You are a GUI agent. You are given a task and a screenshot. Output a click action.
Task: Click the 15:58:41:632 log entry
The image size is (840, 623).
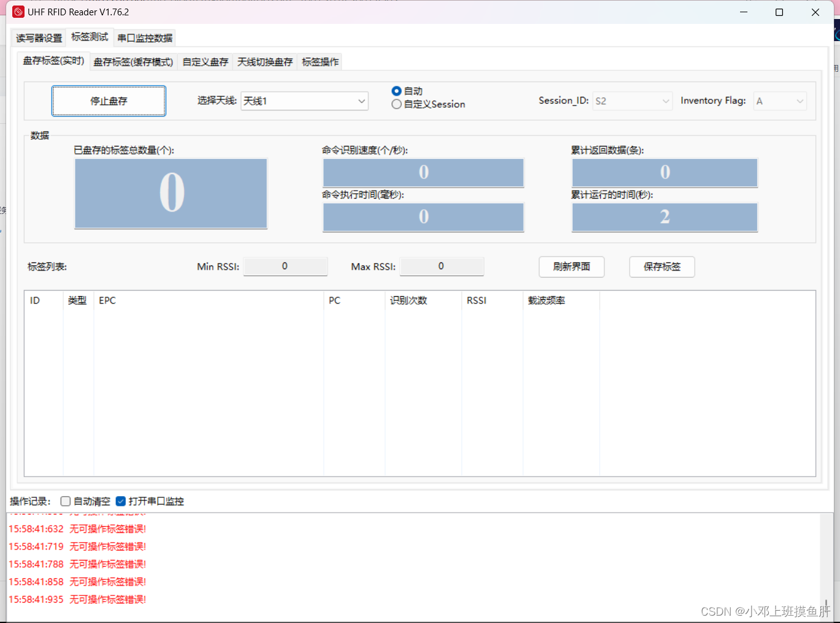(77, 529)
